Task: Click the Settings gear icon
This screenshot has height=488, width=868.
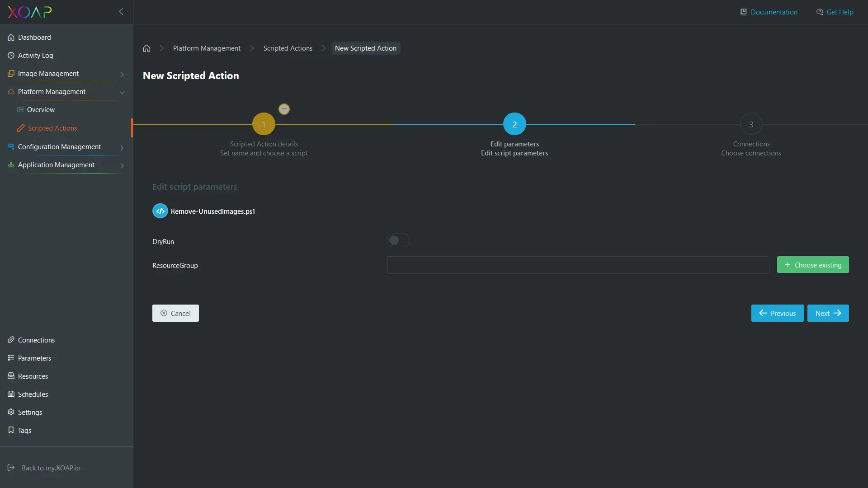Action: point(11,412)
